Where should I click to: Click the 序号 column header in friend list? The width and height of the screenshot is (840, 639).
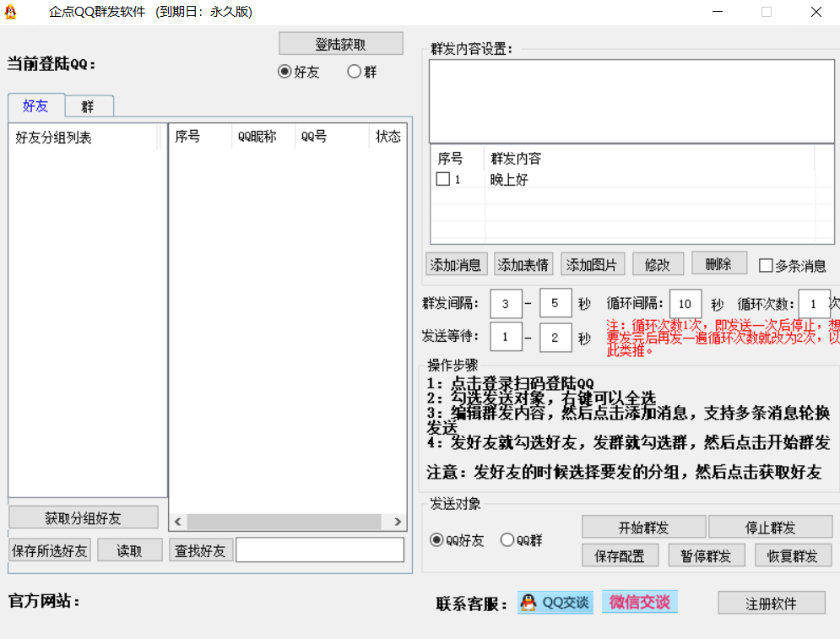tap(200, 137)
